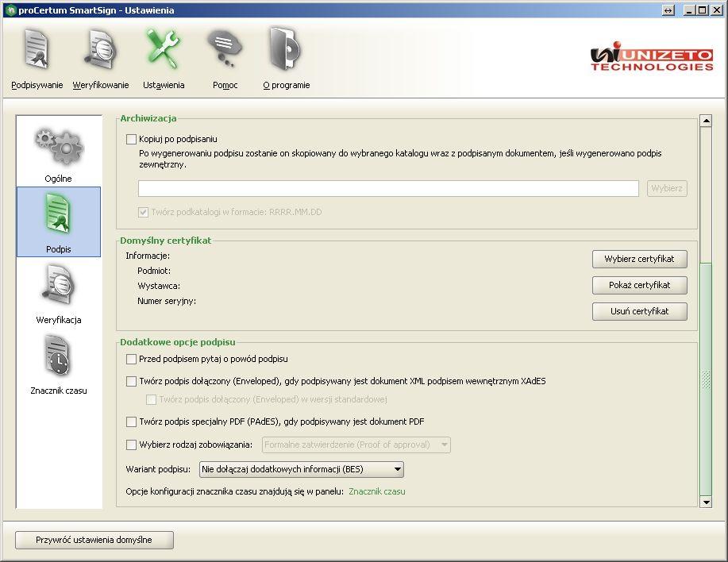Click the scrollbar up arrow

point(706,121)
